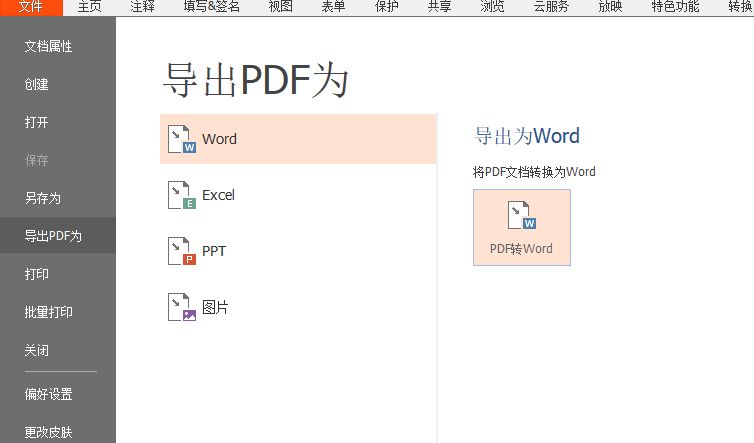Open the 保护 tab
754x443 pixels.
[387, 7]
